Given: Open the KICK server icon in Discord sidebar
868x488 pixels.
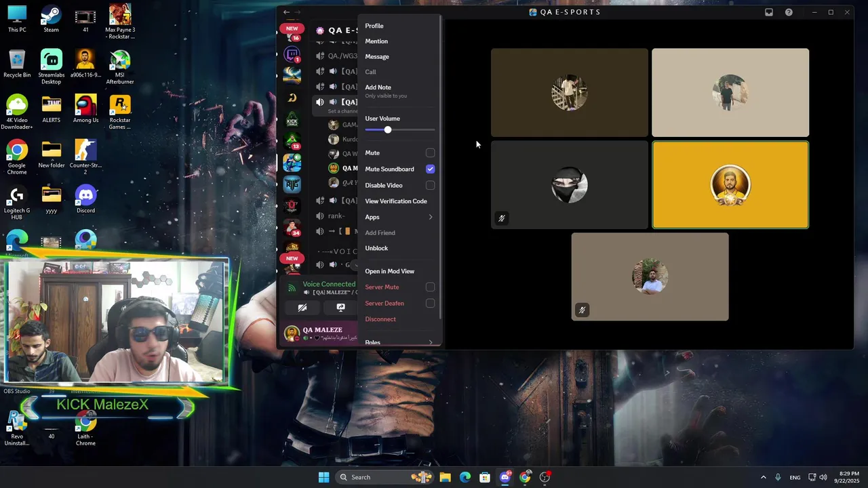Looking at the screenshot, I should click(x=292, y=121).
